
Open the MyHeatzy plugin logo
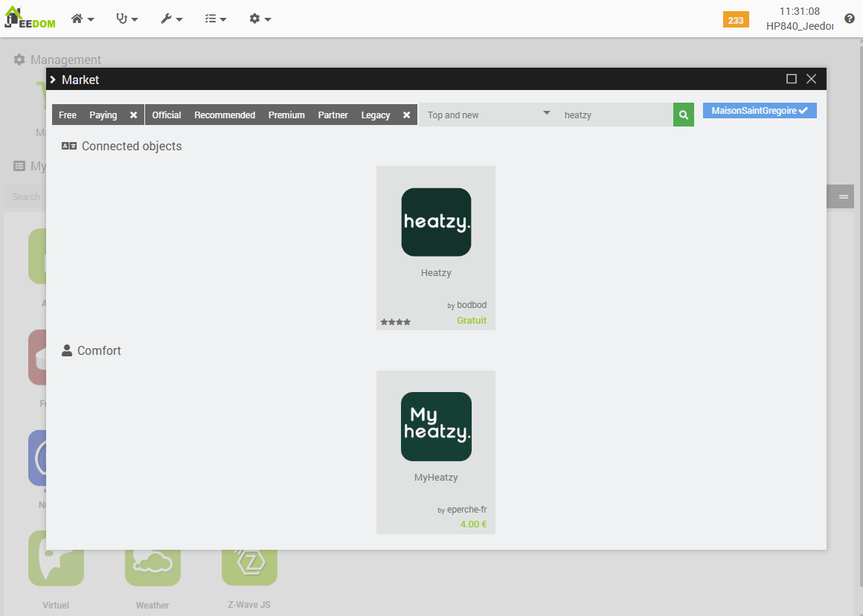436,426
